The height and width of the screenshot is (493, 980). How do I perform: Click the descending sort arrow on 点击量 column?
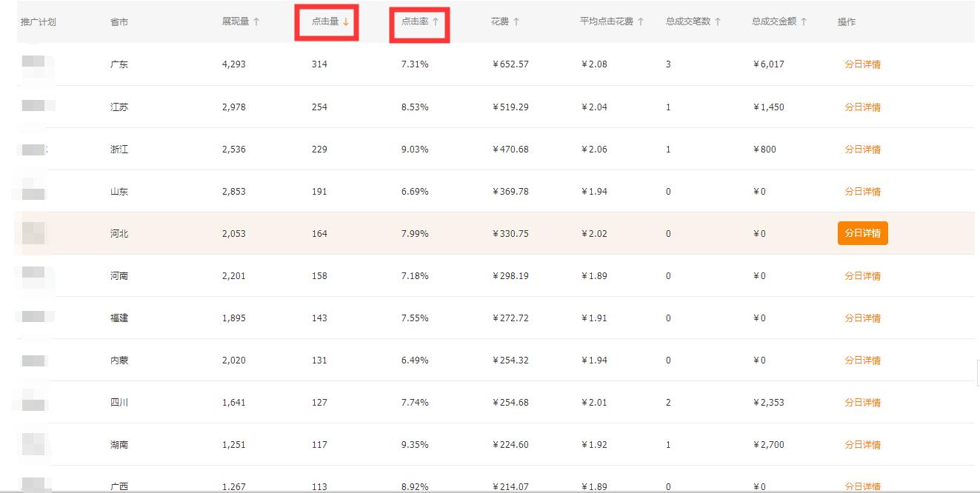click(x=346, y=22)
